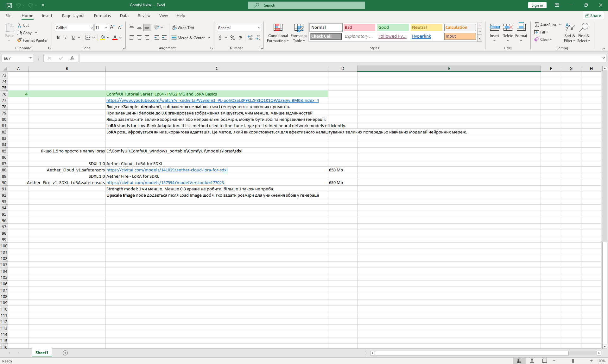
Task: Switch to the Page Layout tab
Action: coord(73,15)
